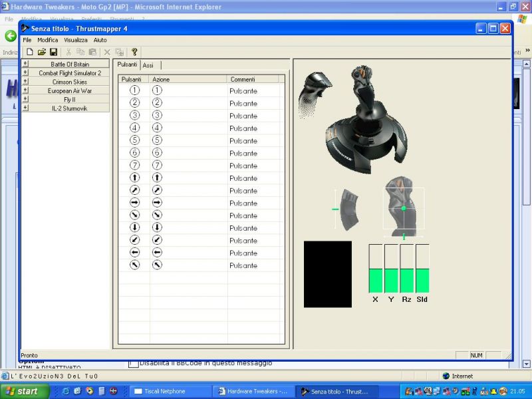Expand the Crimson Skies tree node
532x399 pixels.
tap(25, 81)
